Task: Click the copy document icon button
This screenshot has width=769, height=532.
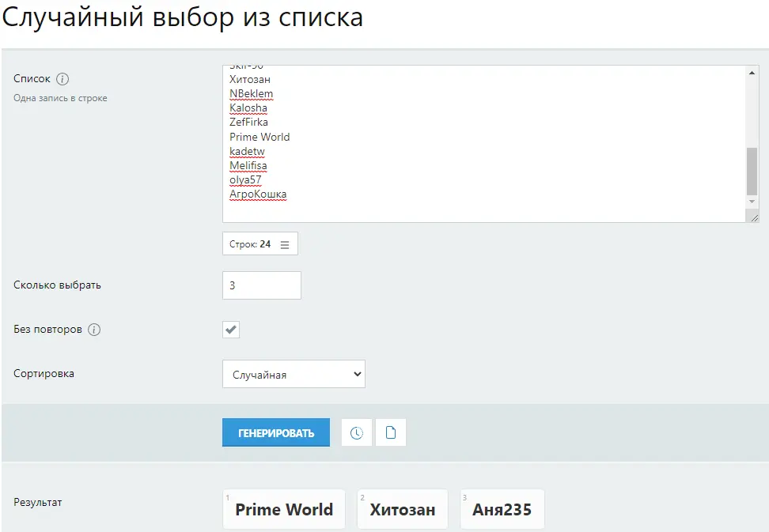Action: [x=391, y=432]
